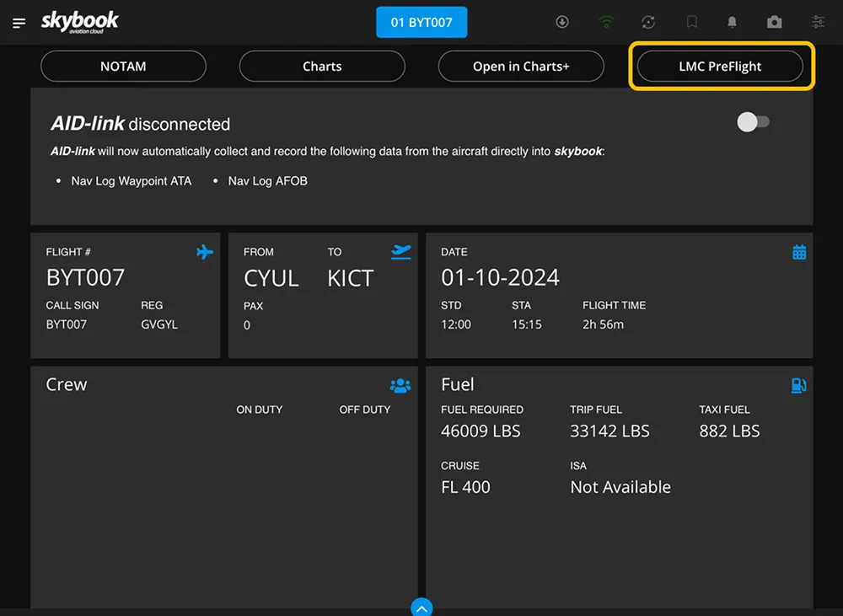843x616 pixels.
Task: Open the NOTAM button
Action: tap(123, 66)
